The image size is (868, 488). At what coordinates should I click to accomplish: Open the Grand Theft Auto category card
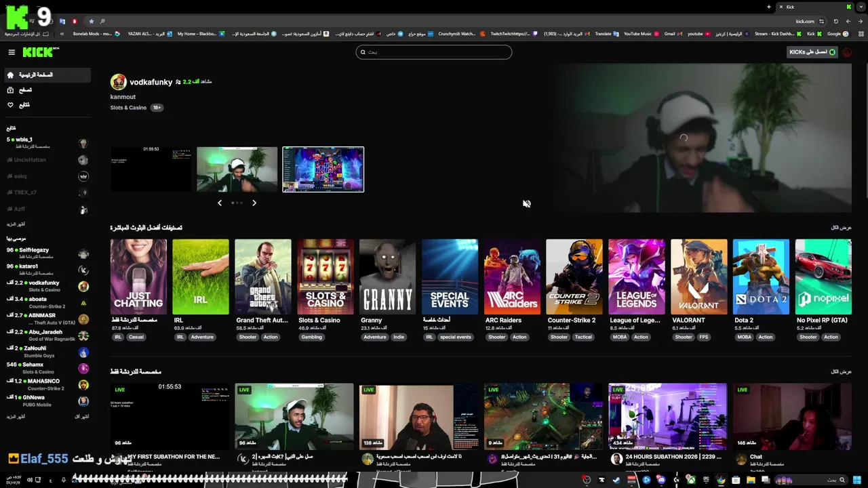(263, 277)
